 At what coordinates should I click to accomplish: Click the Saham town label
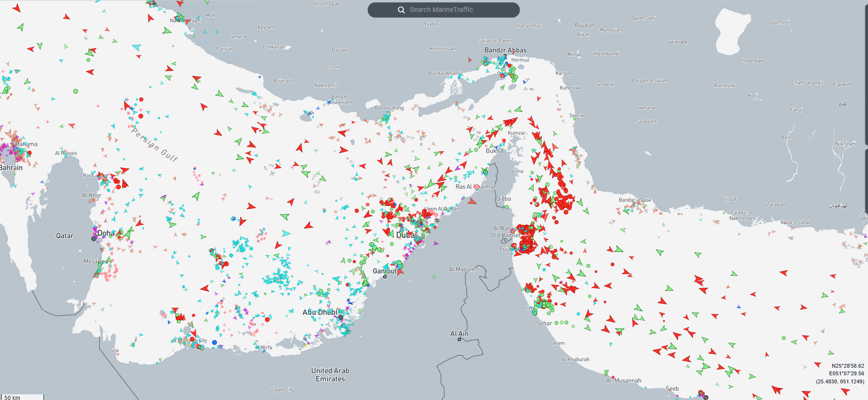click(x=557, y=343)
